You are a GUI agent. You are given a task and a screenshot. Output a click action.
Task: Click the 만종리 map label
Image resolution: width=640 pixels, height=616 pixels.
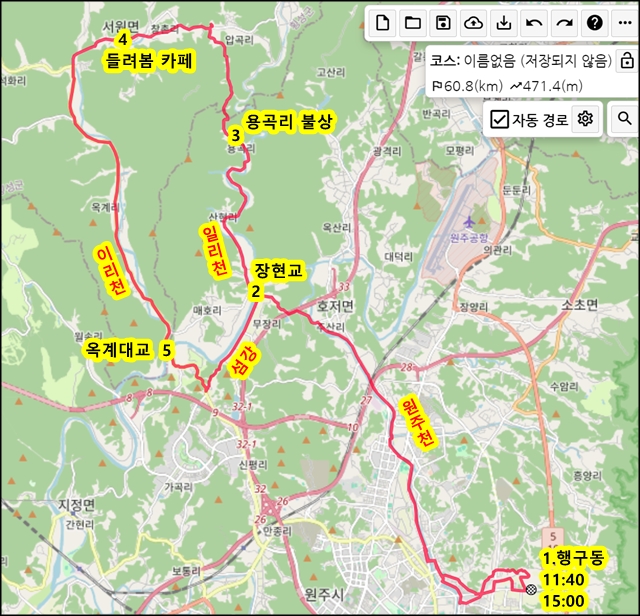pyautogui.click(x=278, y=531)
